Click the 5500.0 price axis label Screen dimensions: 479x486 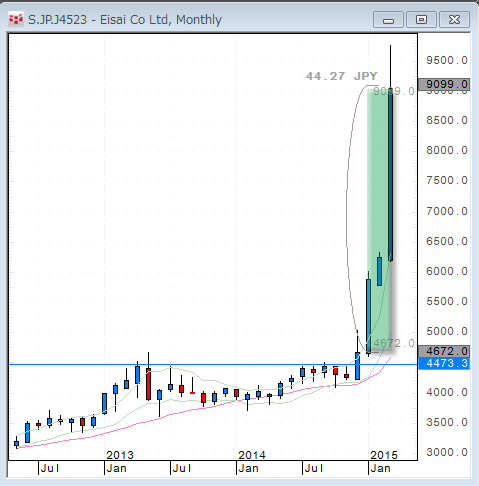[x=447, y=301]
